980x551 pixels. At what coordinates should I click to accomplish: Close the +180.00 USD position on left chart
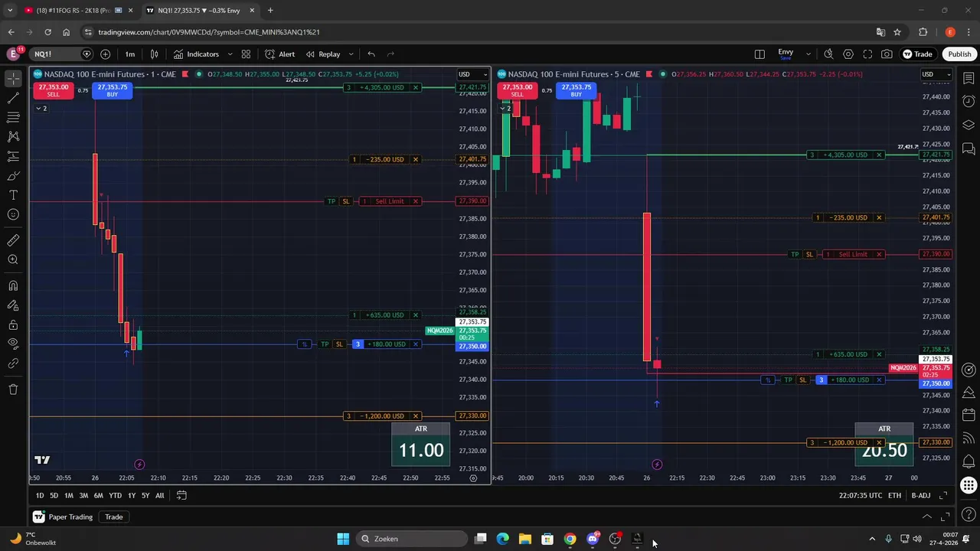416,344
